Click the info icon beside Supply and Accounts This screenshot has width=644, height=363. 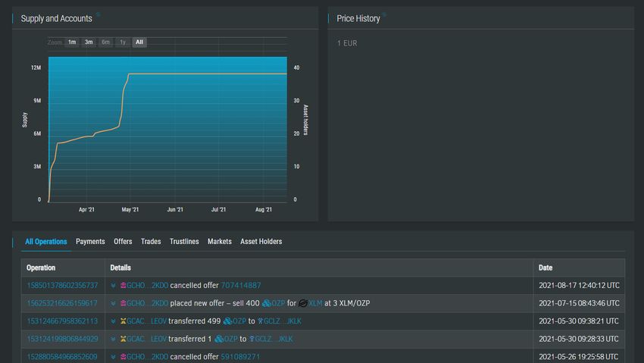98,15
